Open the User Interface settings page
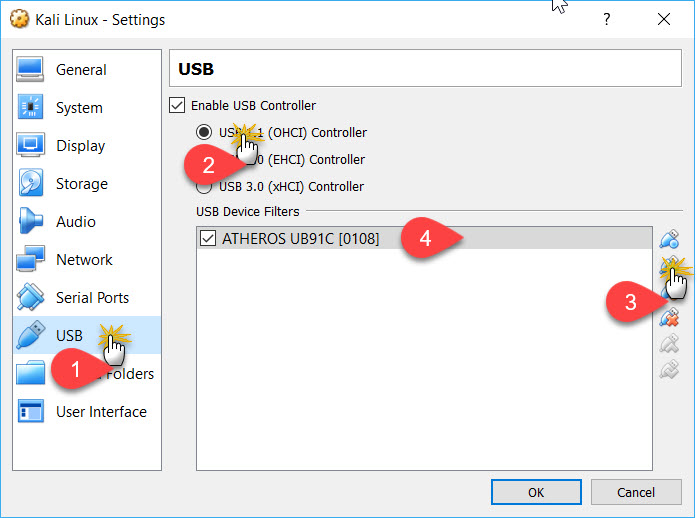Screen dimensions: 697x518 coord(101,412)
